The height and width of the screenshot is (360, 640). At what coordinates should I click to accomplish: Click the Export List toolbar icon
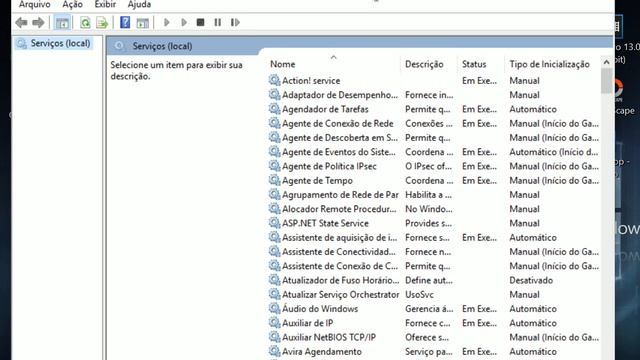tap(102, 22)
